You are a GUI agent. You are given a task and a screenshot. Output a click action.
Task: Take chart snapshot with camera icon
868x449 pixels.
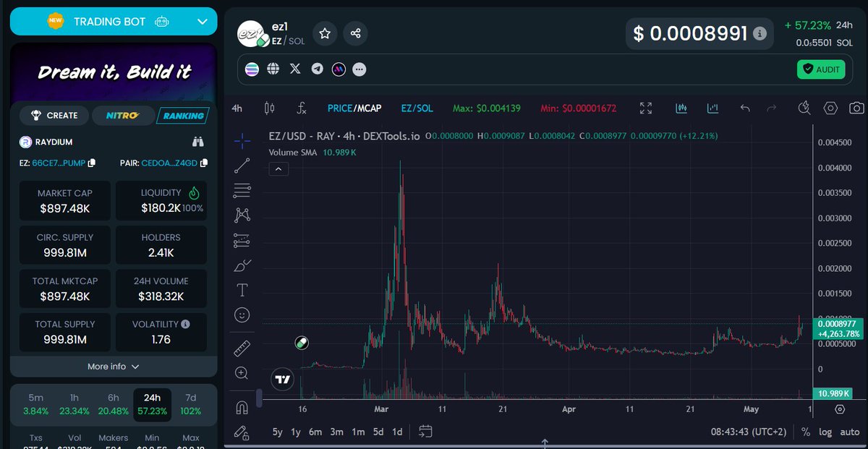[x=856, y=108]
